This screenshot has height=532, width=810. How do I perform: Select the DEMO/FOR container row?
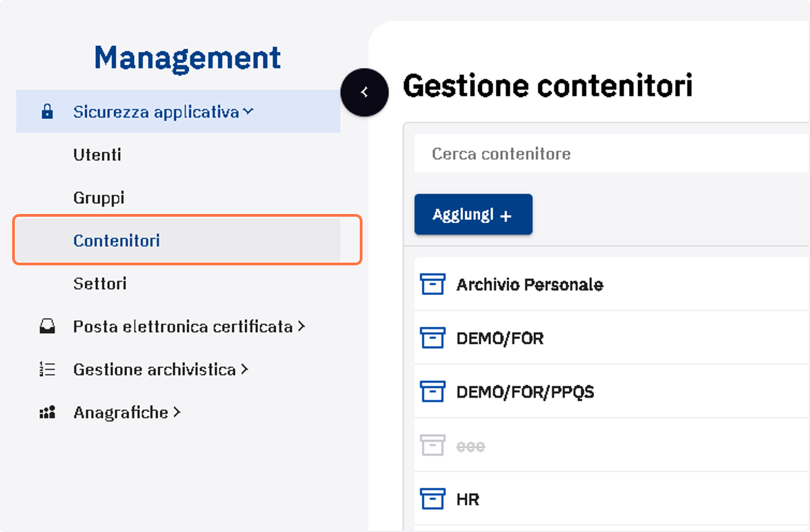click(x=612, y=338)
